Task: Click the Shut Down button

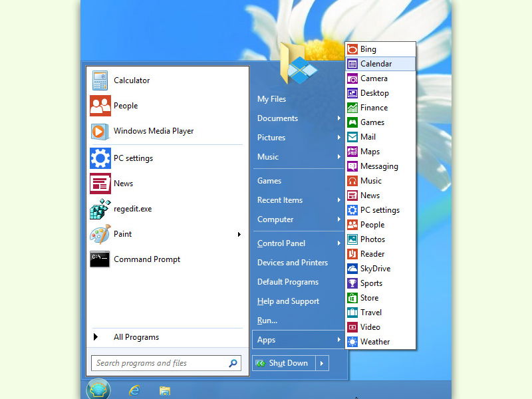Action: tap(284, 363)
